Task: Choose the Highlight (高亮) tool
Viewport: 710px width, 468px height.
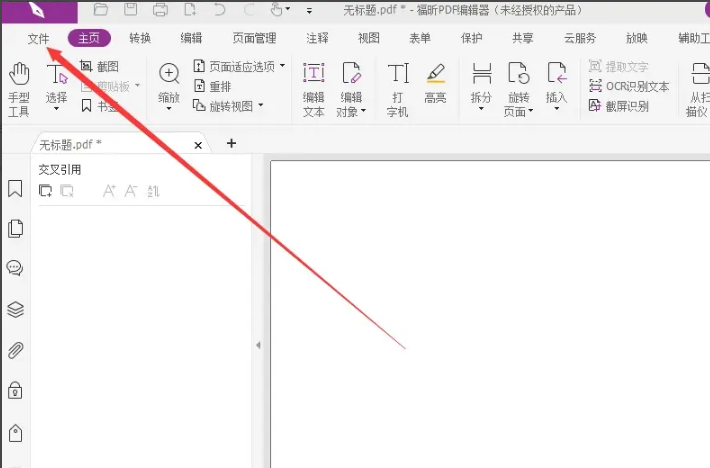Action: click(x=435, y=82)
